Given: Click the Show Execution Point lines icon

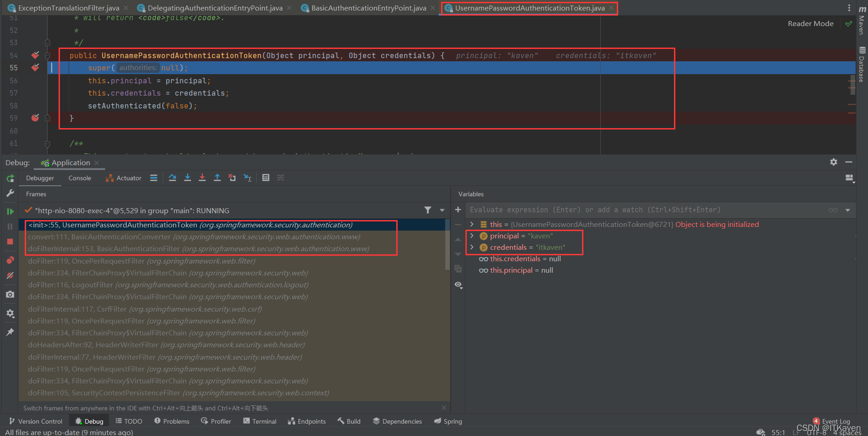Looking at the screenshot, I should click(x=154, y=178).
